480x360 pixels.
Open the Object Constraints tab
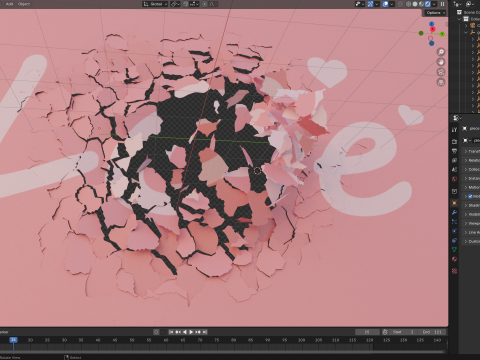[454, 240]
